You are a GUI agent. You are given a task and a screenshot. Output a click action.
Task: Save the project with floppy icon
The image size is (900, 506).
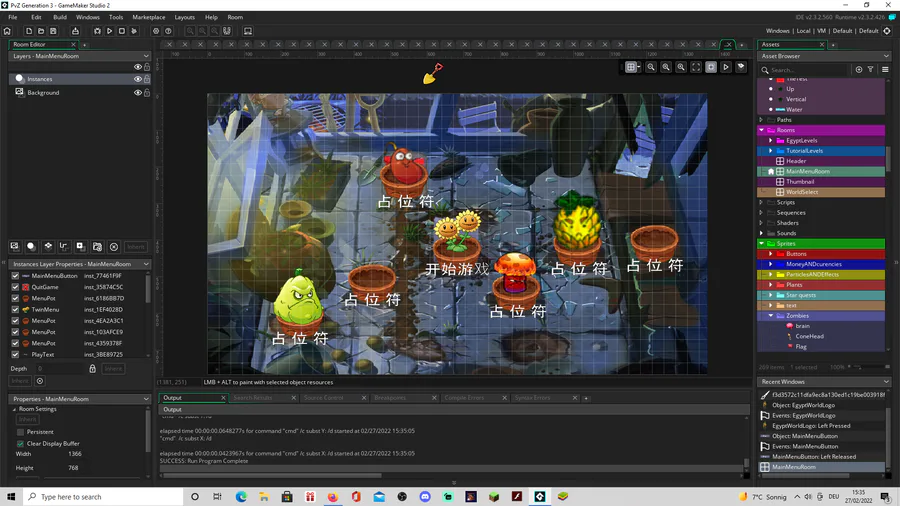point(53,31)
